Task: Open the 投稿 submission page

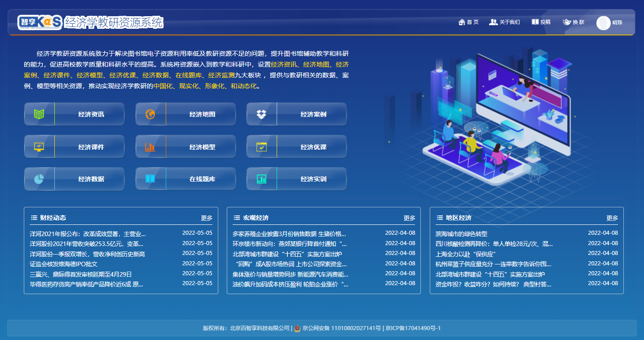Action: 541,22
